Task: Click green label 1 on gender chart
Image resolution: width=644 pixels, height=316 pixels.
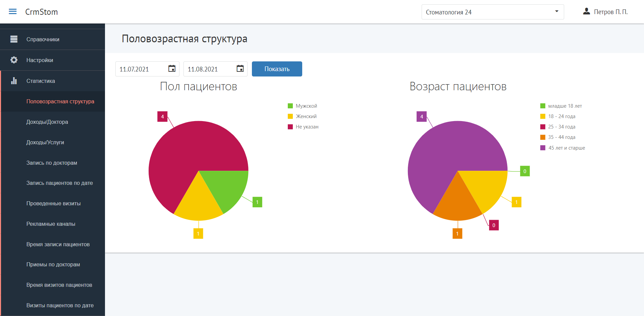Action: (257, 202)
